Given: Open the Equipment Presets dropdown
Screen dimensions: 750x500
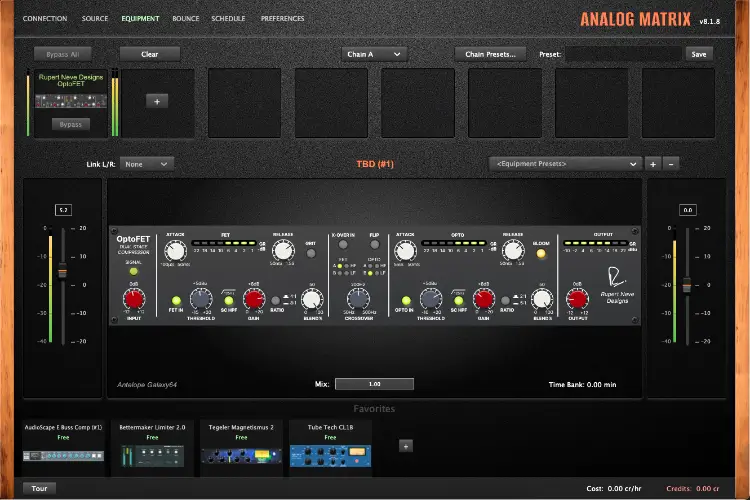Looking at the screenshot, I should pos(565,164).
